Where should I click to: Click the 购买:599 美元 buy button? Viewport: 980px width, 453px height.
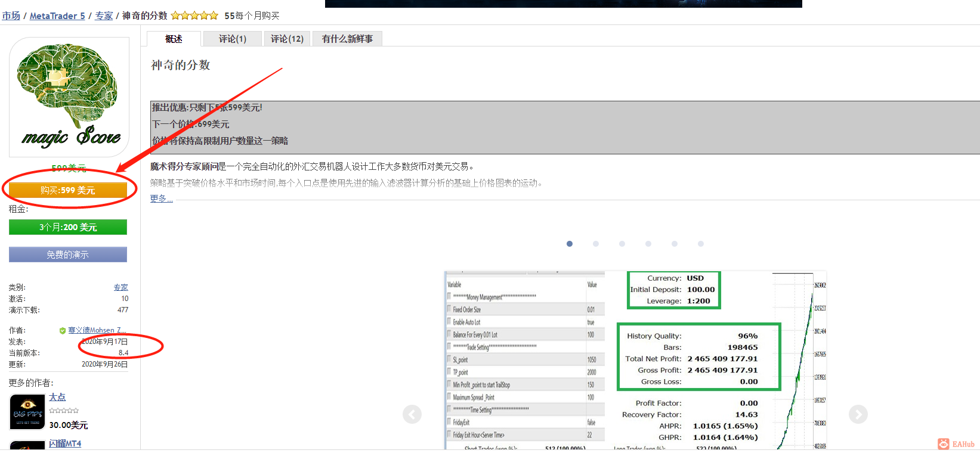(68, 190)
